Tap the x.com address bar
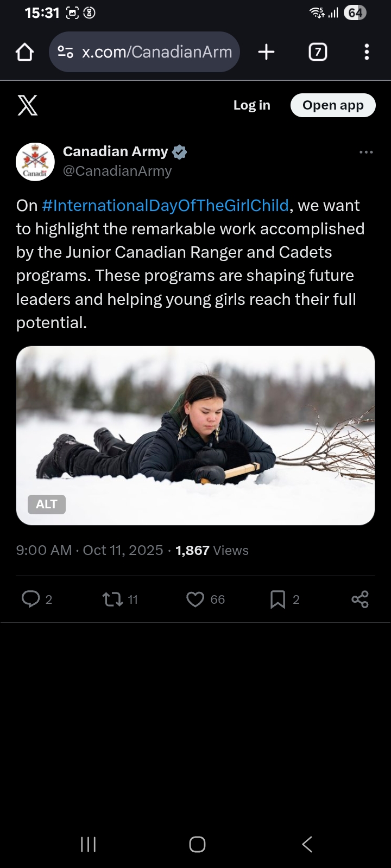Screen dimensions: 391x868 156,52
